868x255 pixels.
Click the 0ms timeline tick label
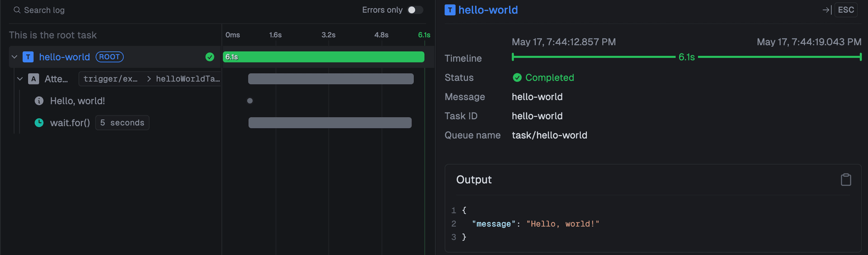[233, 35]
